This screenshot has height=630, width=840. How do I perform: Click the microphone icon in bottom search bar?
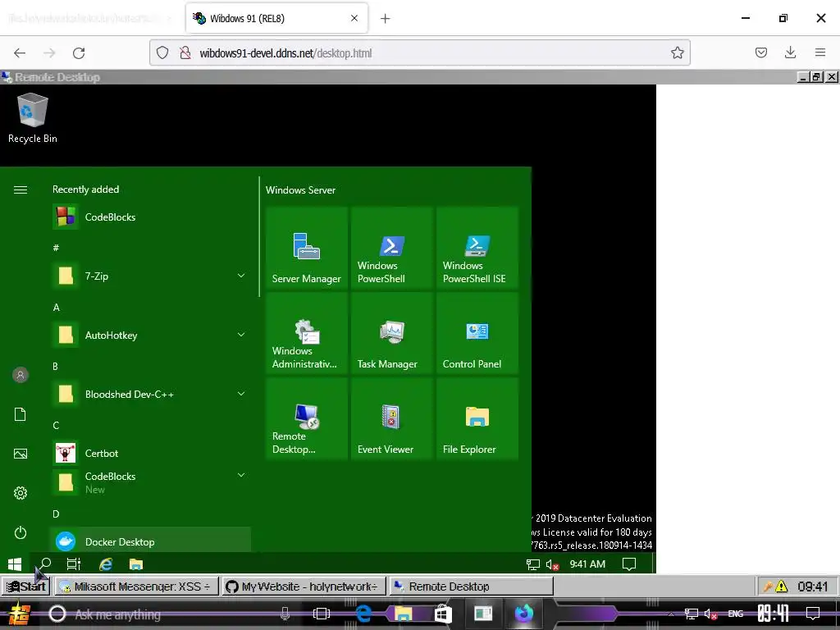[285, 614]
